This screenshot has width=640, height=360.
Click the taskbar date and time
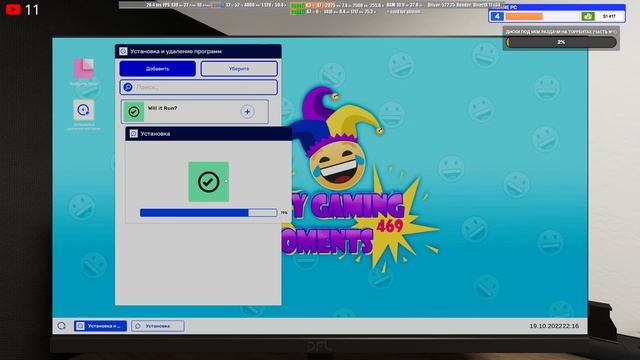[x=554, y=326]
